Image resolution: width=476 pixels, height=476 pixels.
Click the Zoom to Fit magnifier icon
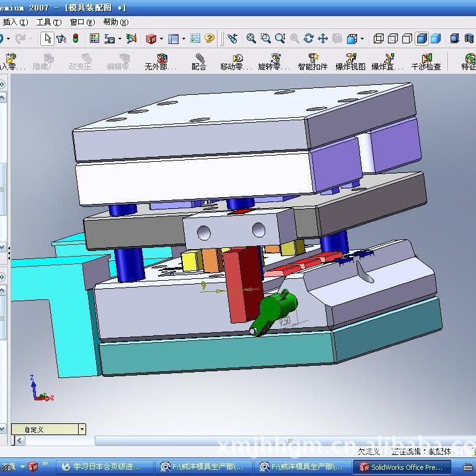point(251,38)
